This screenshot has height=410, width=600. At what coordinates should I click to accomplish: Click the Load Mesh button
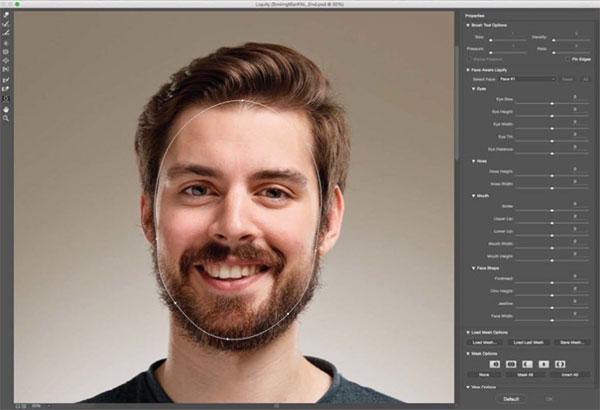tap(485, 342)
